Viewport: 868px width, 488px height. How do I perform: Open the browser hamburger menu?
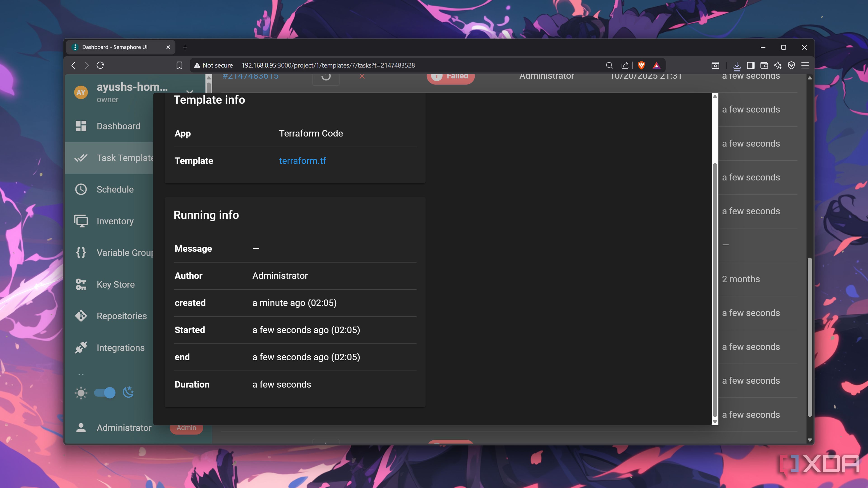805,65
